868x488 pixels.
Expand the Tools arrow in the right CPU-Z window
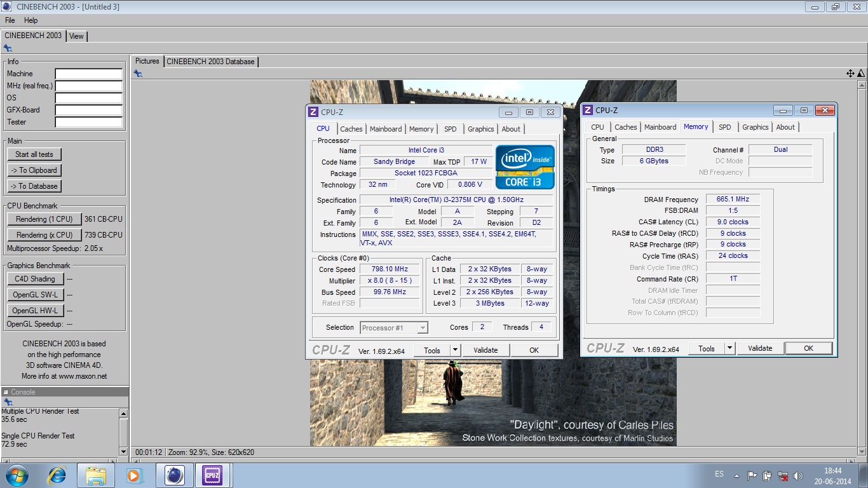pos(730,348)
